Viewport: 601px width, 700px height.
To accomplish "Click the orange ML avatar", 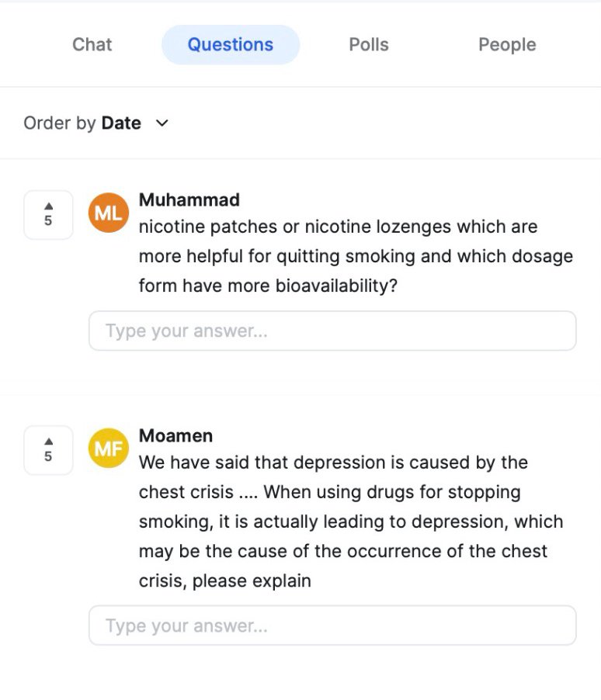I will [x=108, y=213].
